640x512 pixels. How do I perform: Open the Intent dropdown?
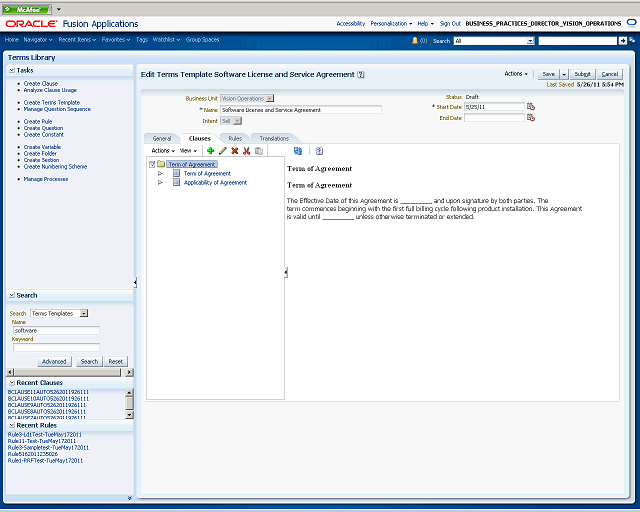coord(238,121)
